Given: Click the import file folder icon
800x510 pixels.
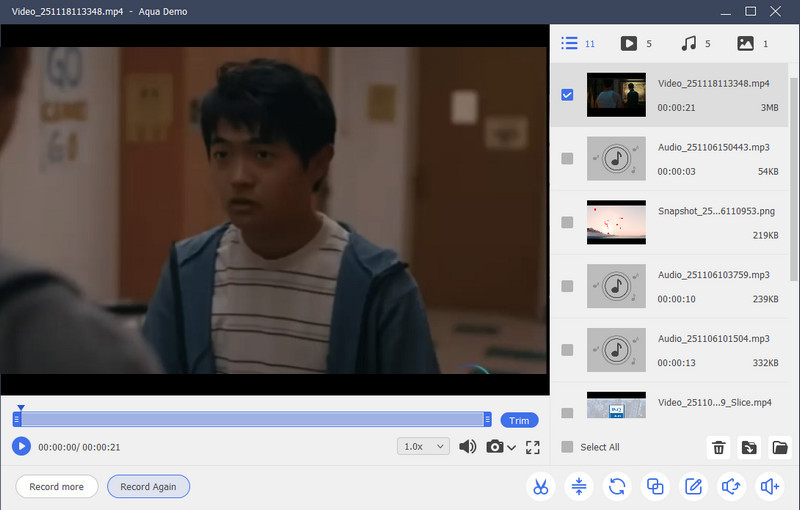Looking at the screenshot, I should tap(749, 448).
